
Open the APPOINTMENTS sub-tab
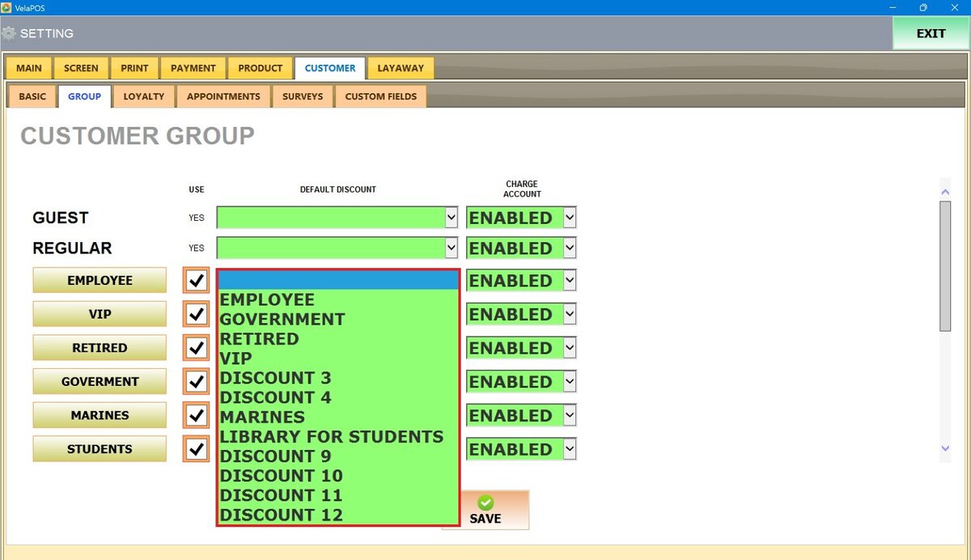[223, 96]
